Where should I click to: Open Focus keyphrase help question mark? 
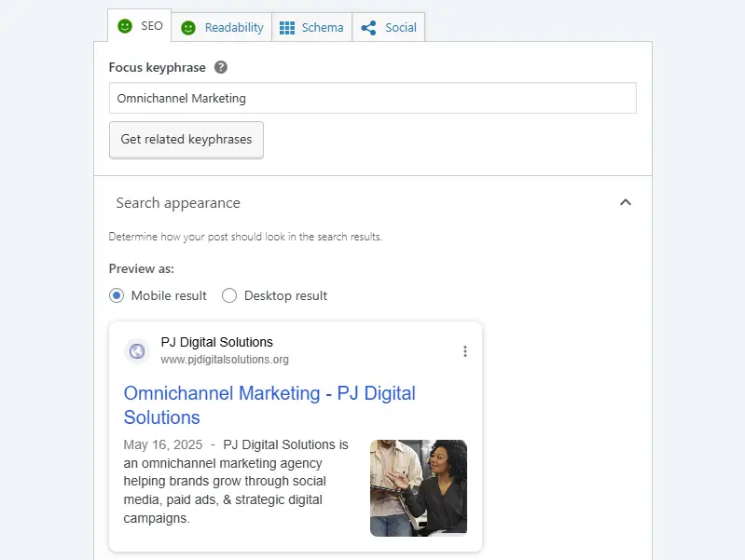pos(220,67)
